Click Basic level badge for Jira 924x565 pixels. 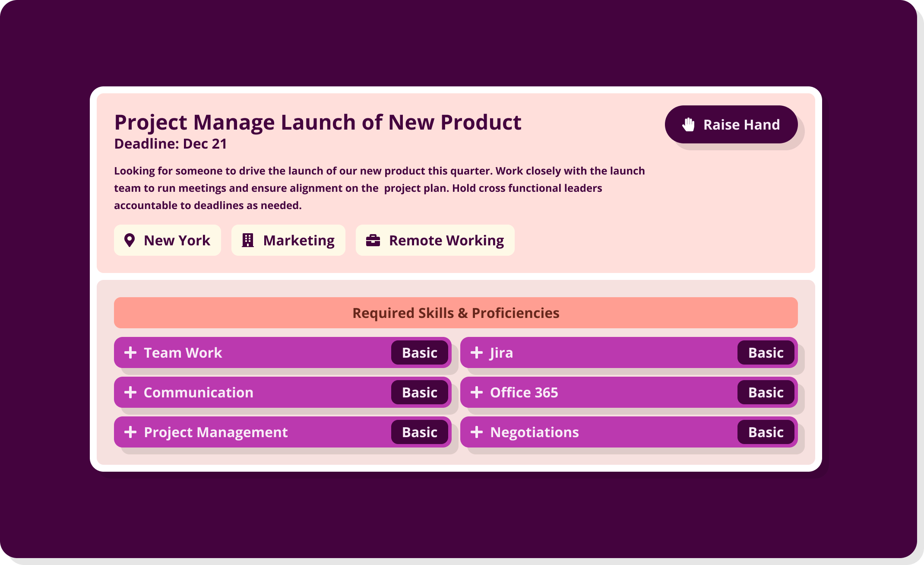pyautogui.click(x=766, y=352)
